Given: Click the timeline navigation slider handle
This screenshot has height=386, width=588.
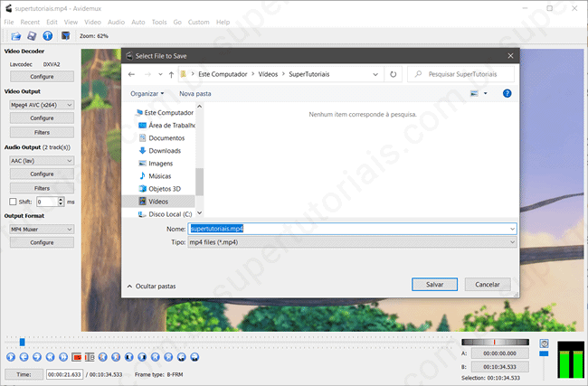Looking at the screenshot, I should pyautogui.click(x=22, y=342).
